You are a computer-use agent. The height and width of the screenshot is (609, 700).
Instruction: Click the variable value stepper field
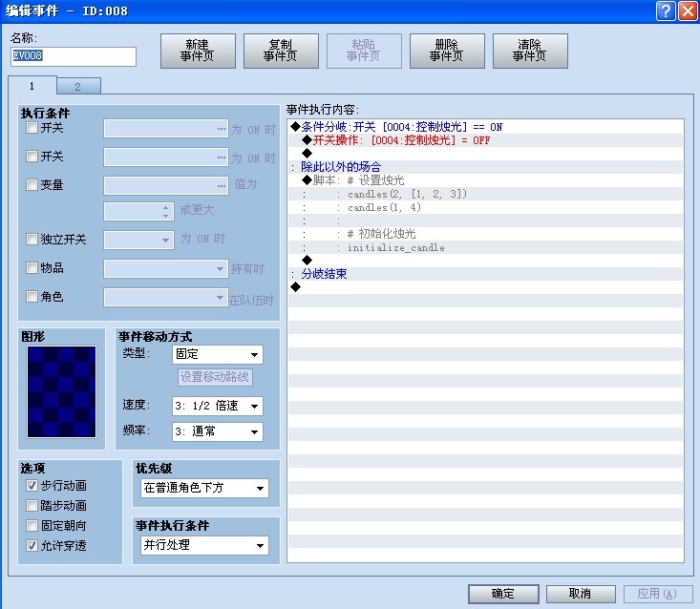tap(138, 211)
